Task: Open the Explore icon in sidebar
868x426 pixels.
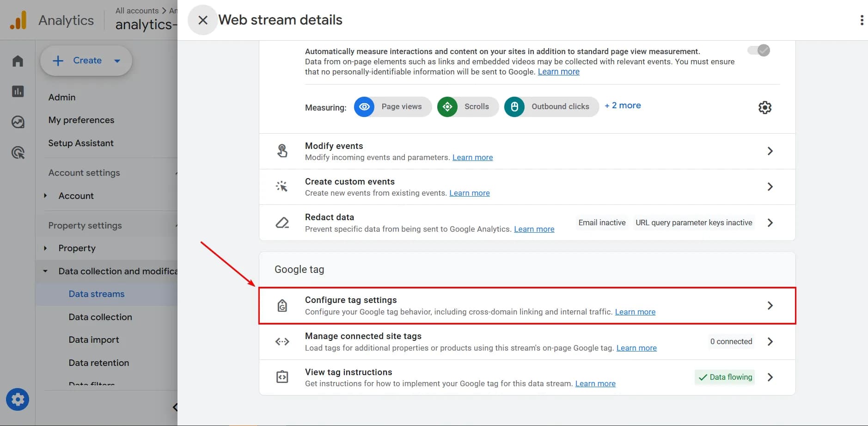Action: [18, 122]
